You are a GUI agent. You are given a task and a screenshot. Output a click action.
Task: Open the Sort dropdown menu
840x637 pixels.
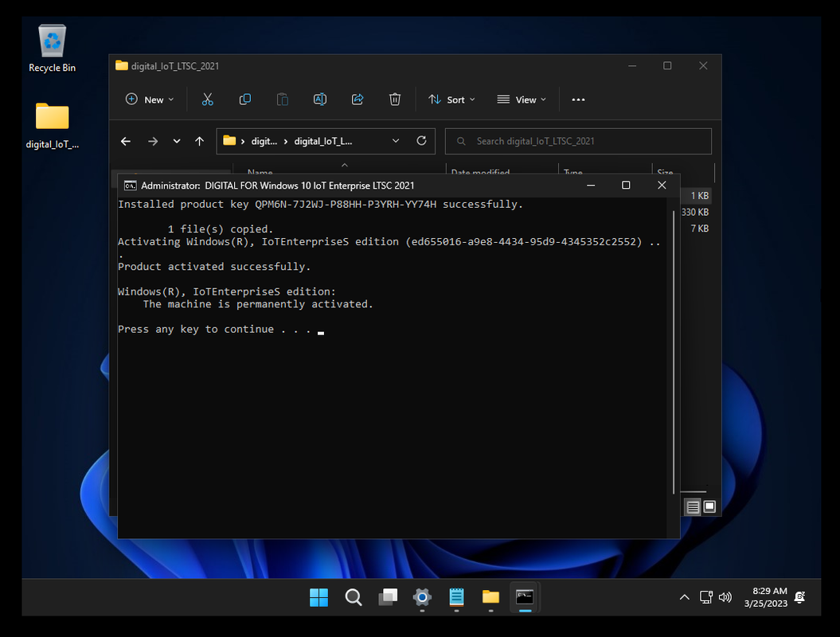451,100
